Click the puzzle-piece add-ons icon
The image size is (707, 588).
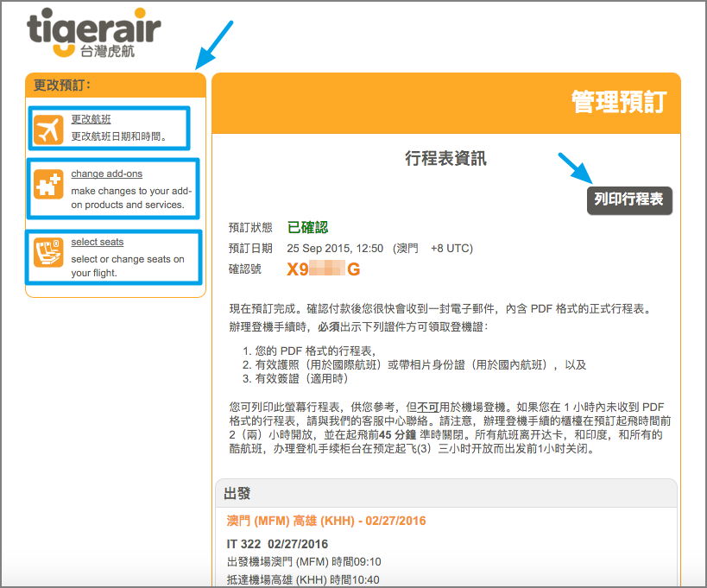click(x=50, y=187)
